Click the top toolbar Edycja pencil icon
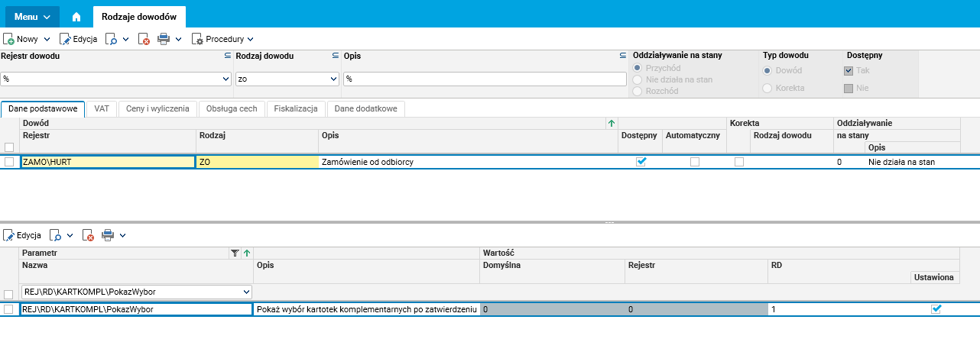The image size is (980, 339). (65, 39)
